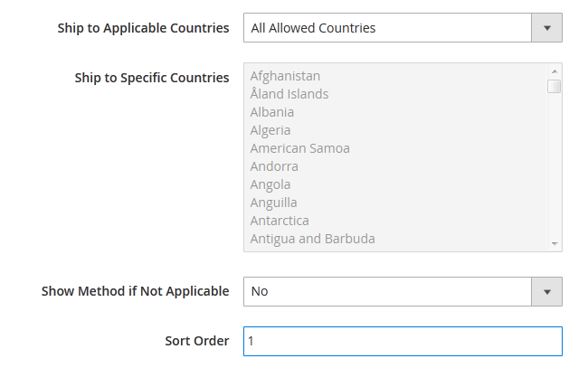Image resolution: width=588 pixels, height=368 pixels.
Task: Select American Samoa in the countries list
Action: pos(299,148)
